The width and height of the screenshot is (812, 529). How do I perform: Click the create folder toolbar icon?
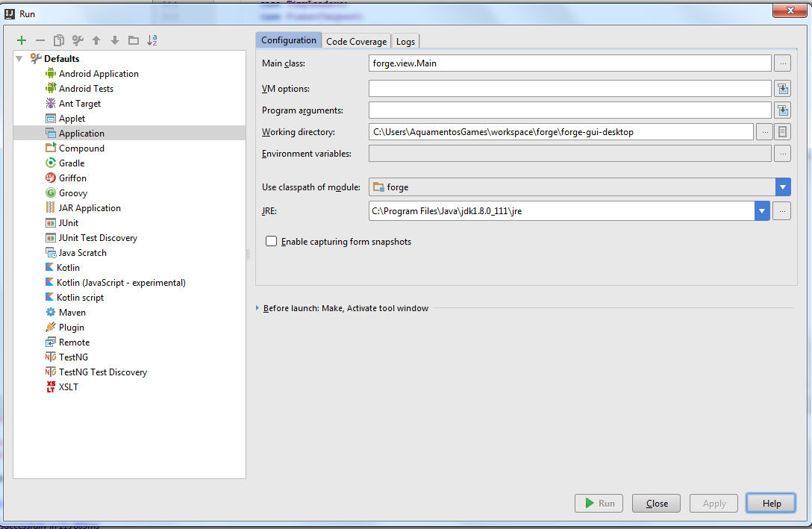134,40
